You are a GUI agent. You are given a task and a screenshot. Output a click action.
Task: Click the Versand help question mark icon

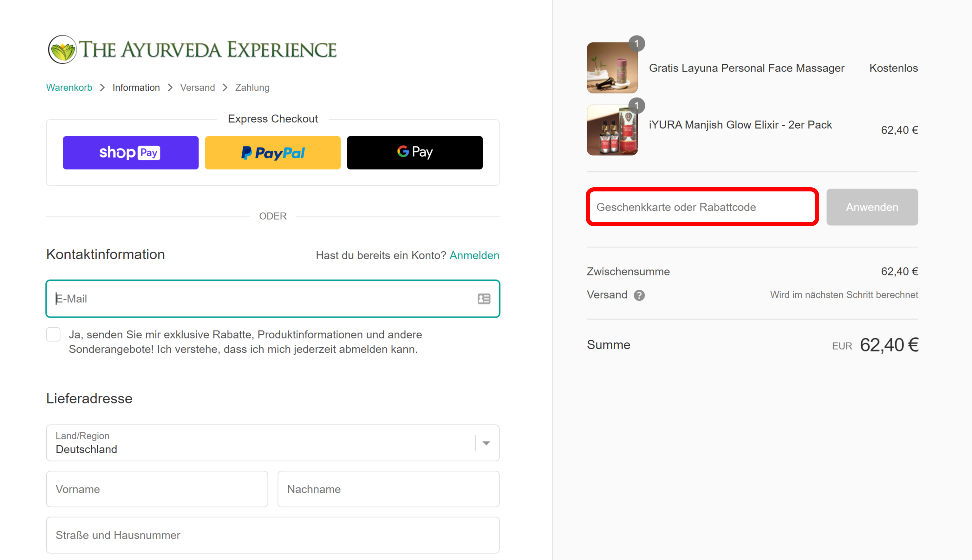pos(639,295)
